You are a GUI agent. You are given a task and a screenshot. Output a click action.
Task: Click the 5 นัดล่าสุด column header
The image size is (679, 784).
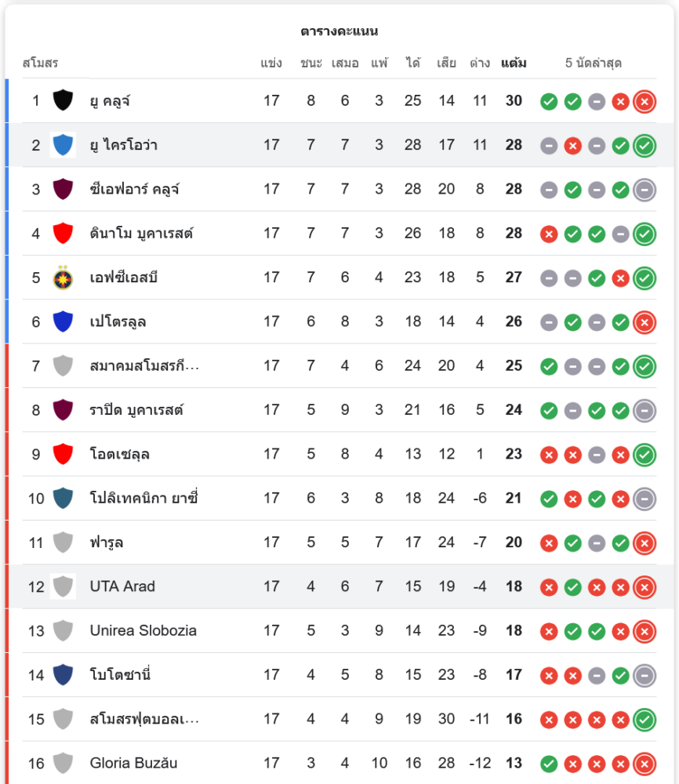[x=594, y=63]
